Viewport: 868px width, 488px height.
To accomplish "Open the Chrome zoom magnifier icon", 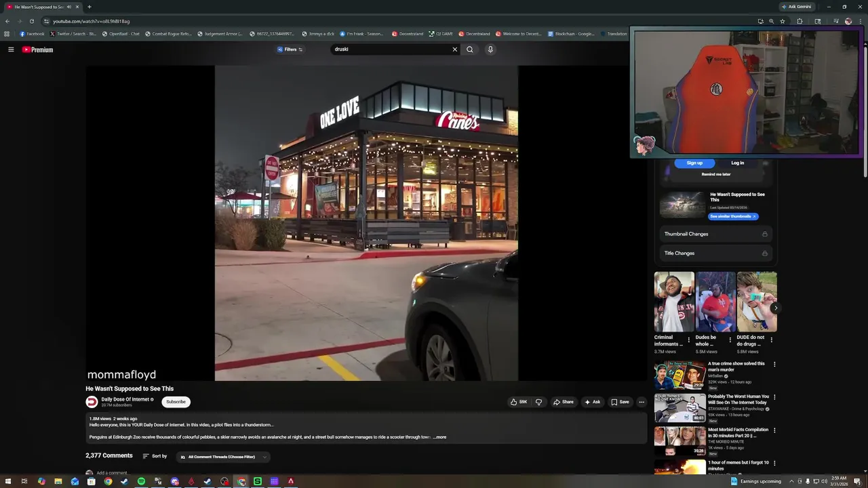I will (x=771, y=21).
